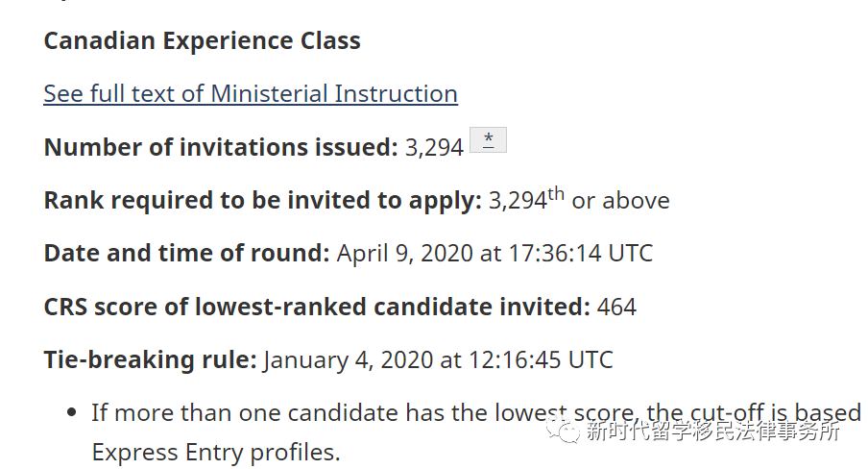This screenshot has width=868, height=469.
Task: Click the Tie-breaking rule label
Action: [150, 359]
